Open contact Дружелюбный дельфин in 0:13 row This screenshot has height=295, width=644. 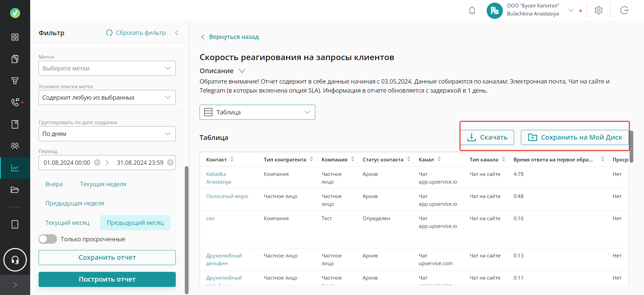(x=224, y=259)
